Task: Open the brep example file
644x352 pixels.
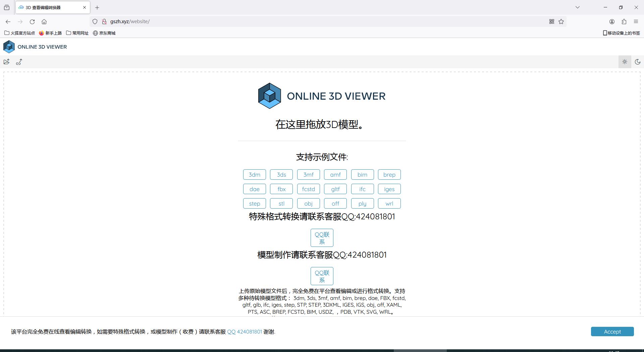Action: pyautogui.click(x=389, y=175)
